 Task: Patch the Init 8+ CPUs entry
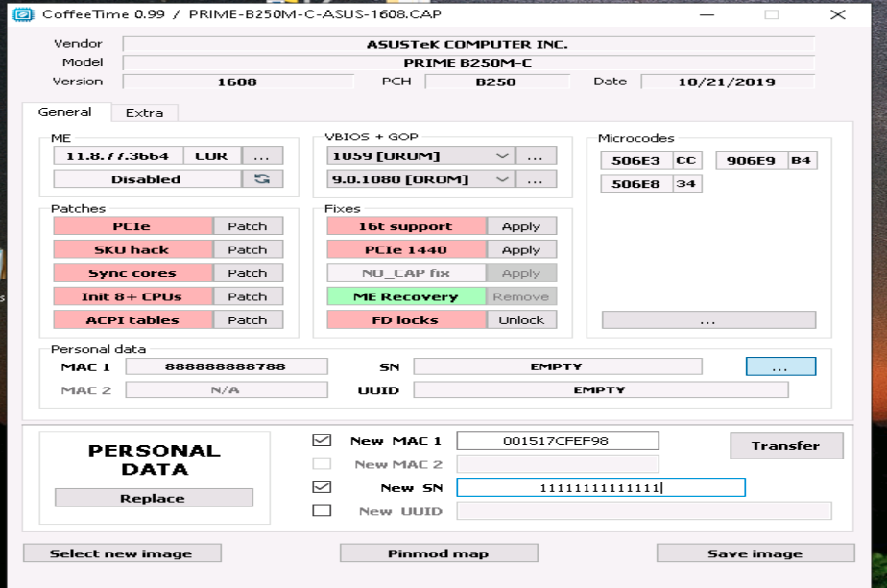pyautogui.click(x=248, y=296)
